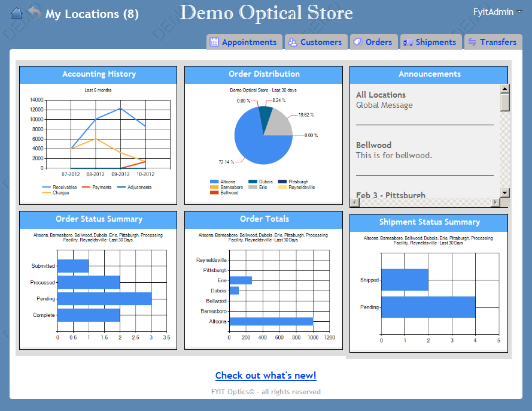Screen dimensions: 532x411
Task: Click the Bellwood legend color swatch
Action: (214, 192)
